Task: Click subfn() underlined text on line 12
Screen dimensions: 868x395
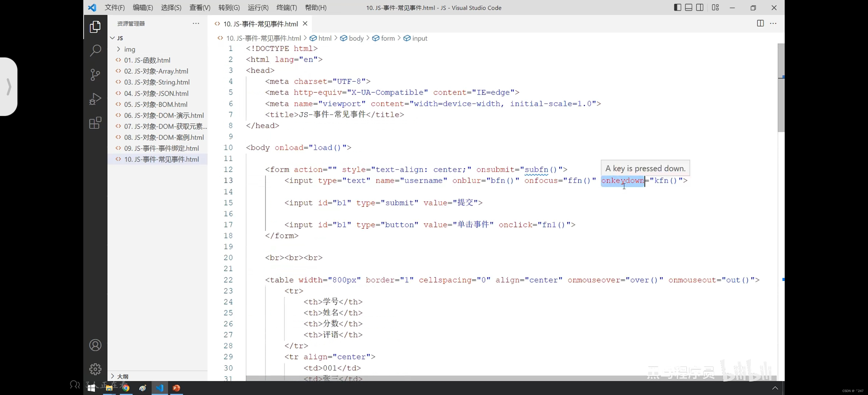Action: coord(541,169)
